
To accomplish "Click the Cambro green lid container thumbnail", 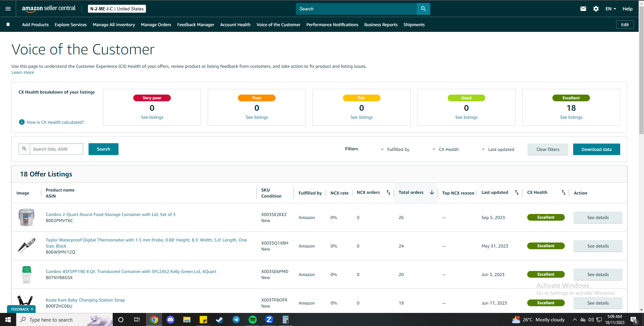I will pos(27,274).
